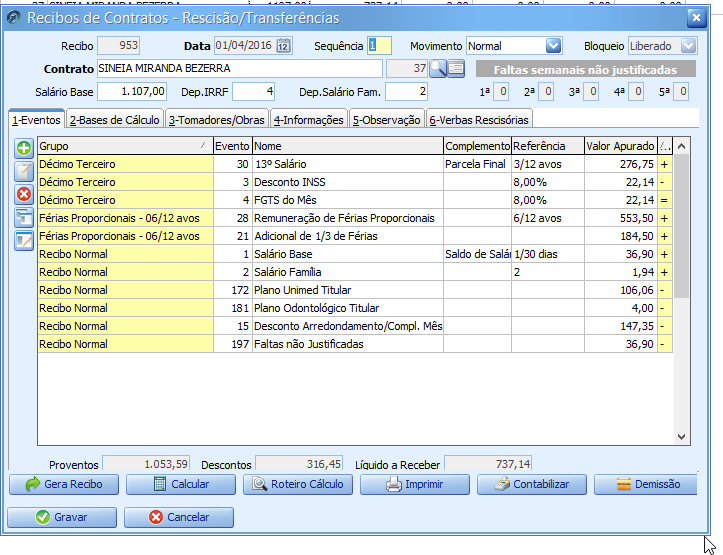This screenshot has width=723, height=555.
Task: Select Desconto Arredondamento/Compl. Mês row
Action: click(x=355, y=326)
